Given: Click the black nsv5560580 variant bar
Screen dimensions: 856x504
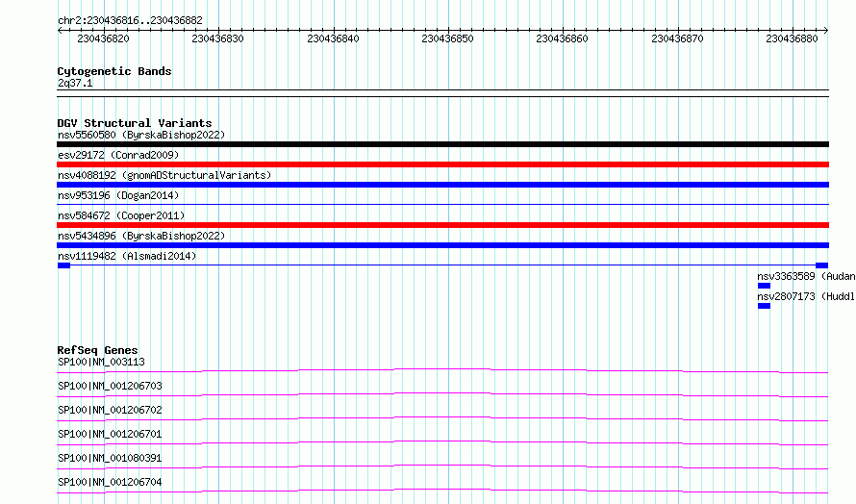Looking at the screenshot, I should [442, 144].
